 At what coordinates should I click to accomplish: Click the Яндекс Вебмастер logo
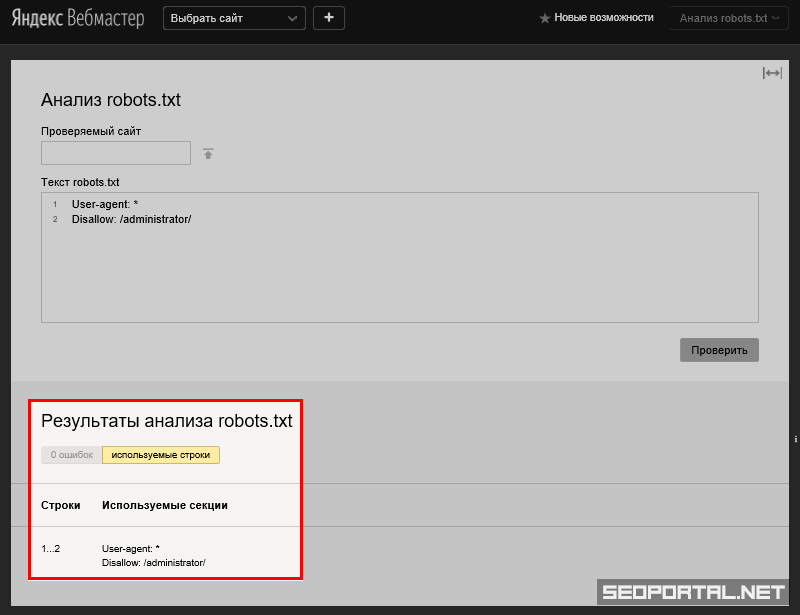pos(77,18)
